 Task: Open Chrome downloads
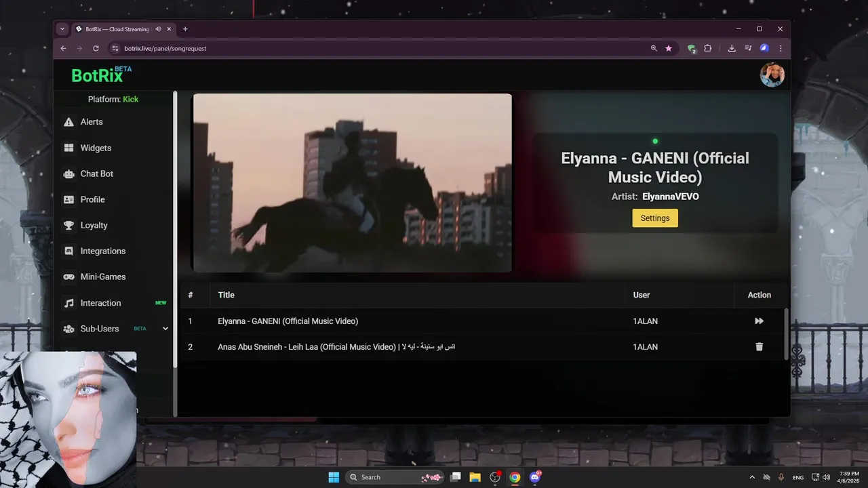[x=732, y=48]
